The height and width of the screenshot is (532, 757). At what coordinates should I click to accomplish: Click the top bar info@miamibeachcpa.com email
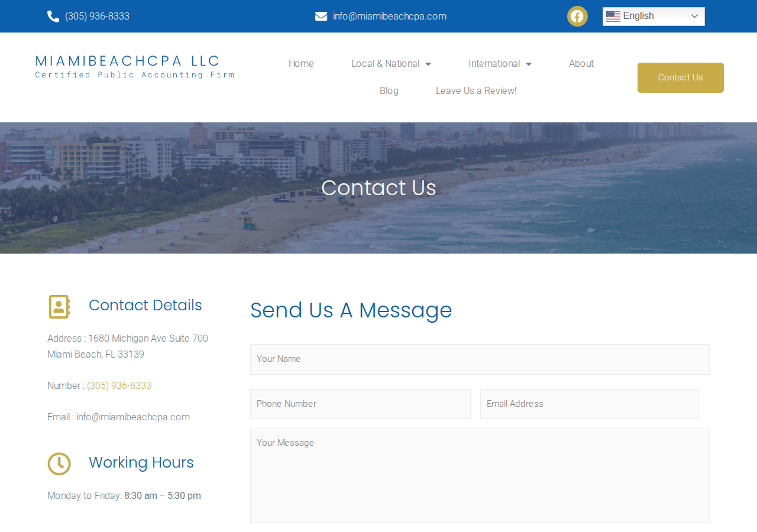point(390,17)
